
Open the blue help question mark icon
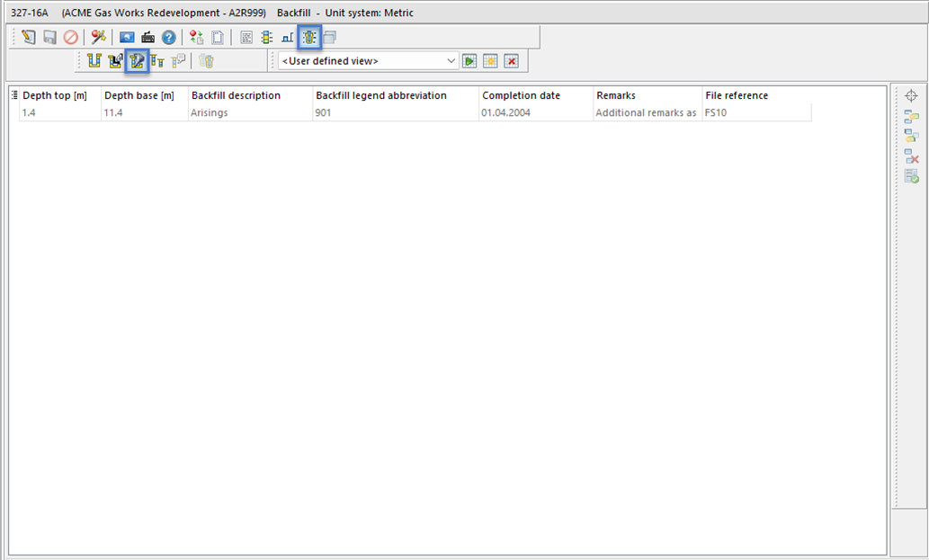pyautogui.click(x=169, y=38)
